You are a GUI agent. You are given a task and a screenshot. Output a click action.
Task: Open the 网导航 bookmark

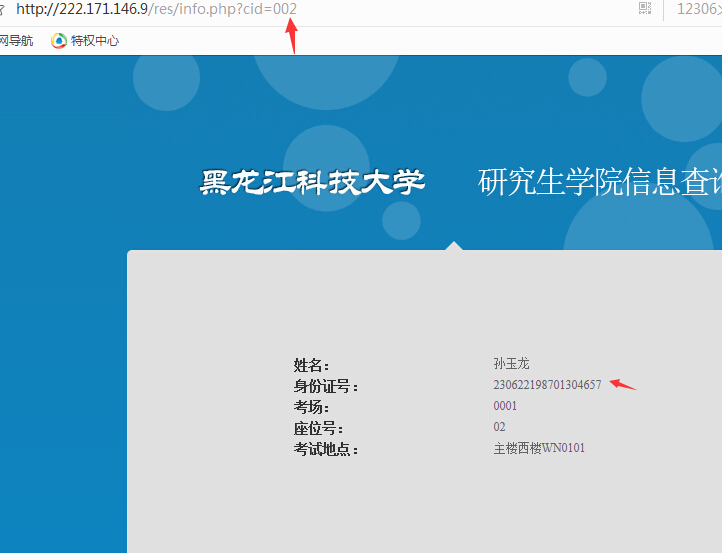point(16,41)
